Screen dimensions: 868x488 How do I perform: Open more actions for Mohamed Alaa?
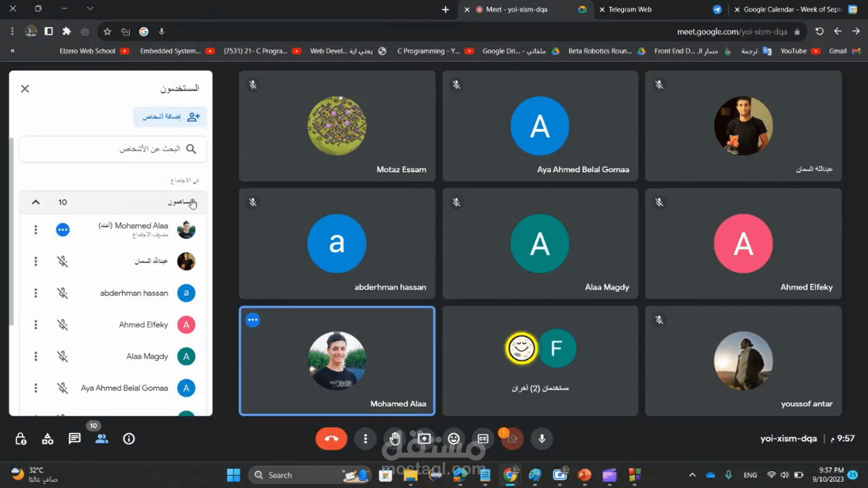point(36,230)
